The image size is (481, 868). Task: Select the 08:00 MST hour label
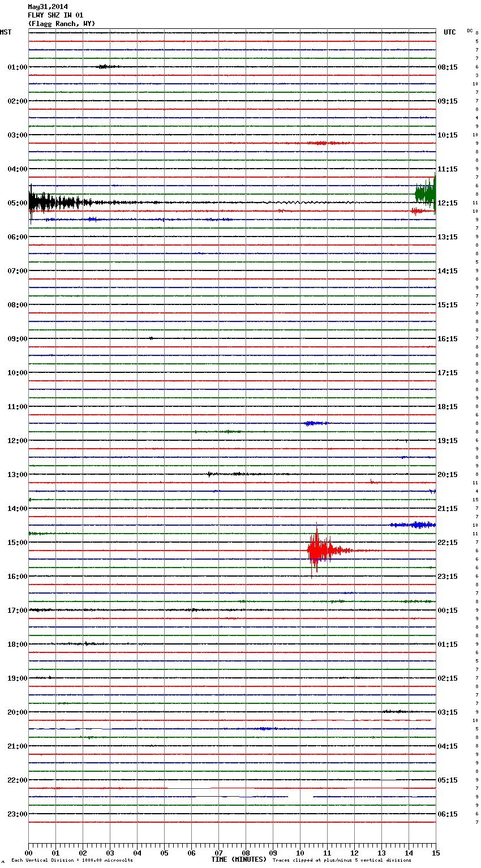coord(18,305)
